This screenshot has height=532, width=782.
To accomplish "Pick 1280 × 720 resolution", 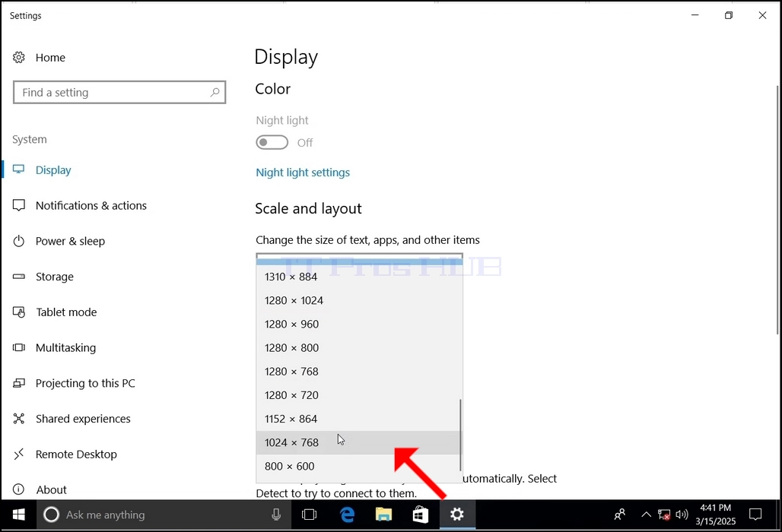I will click(x=359, y=395).
